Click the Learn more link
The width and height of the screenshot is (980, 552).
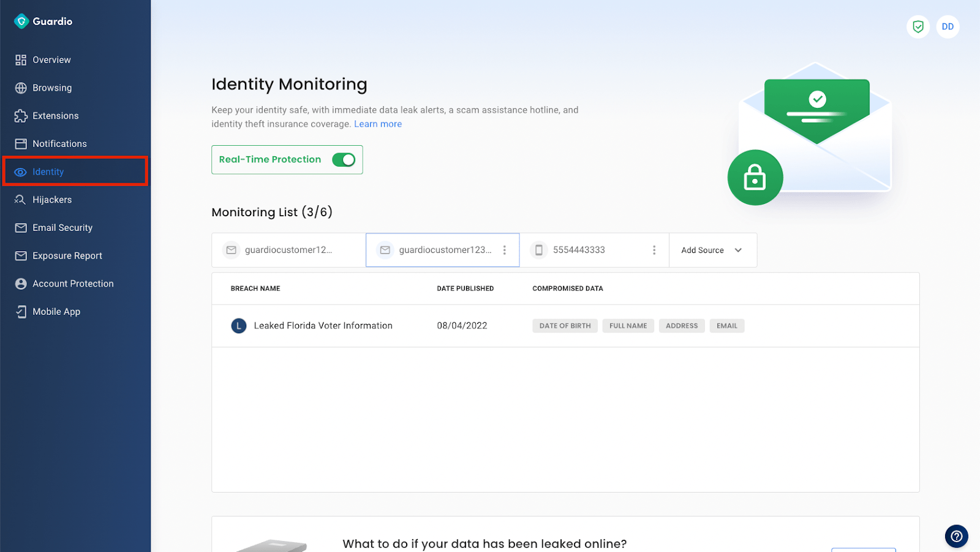point(378,124)
